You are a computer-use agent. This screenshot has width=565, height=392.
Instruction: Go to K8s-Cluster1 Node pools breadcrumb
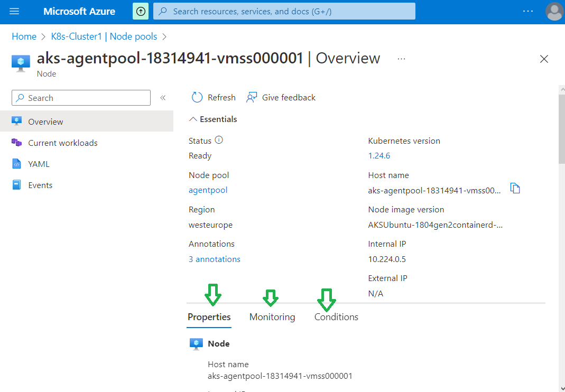tap(104, 36)
